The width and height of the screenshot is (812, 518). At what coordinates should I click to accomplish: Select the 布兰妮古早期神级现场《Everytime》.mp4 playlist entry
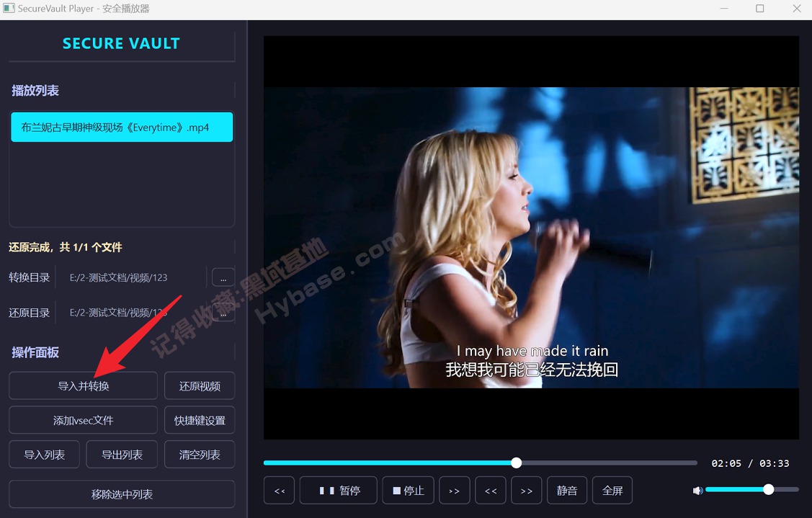click(121, 127)
